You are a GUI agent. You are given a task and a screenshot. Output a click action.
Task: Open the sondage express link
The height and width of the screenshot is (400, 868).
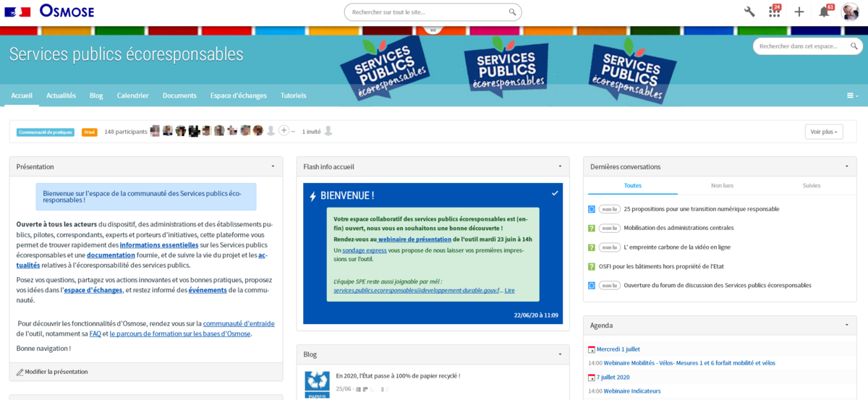[365, 250]
